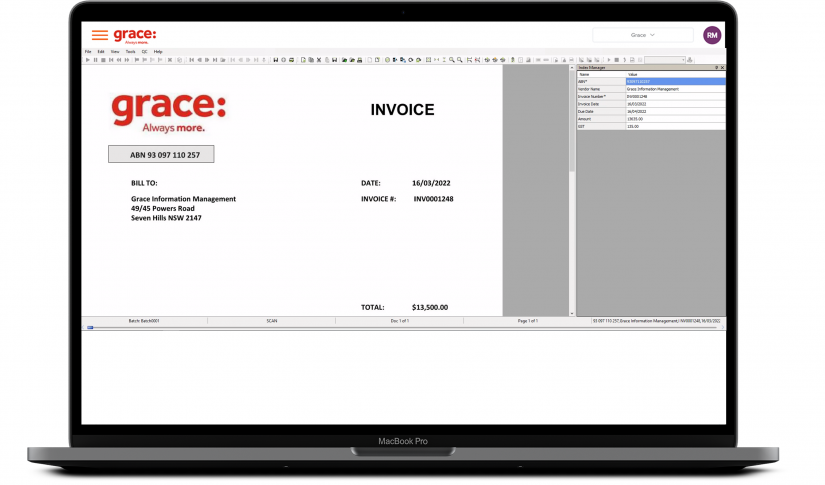Image resolution: width=825 pixels, height=485 pixels.
Task: Click the GST value field
Action: [675, 126]
